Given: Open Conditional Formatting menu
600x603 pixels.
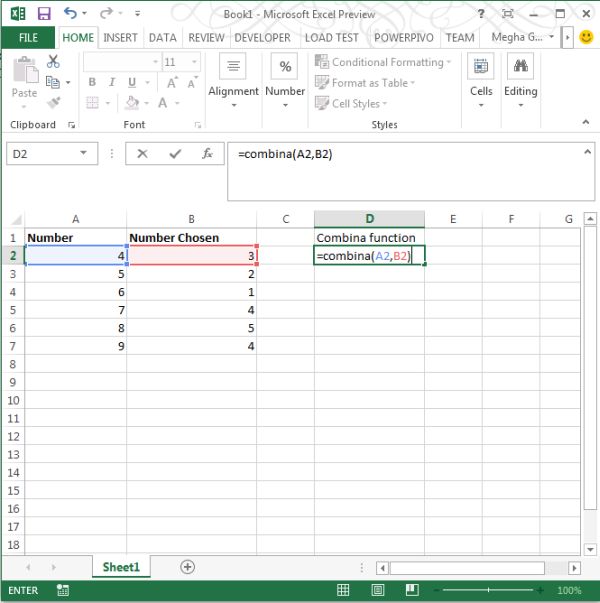Looking at the screenshot, I should [383, 62].
